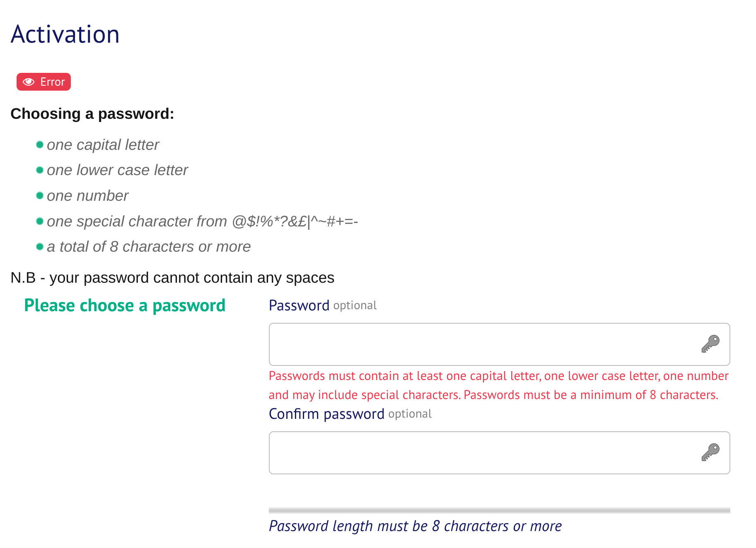Click the green bullet beside one lower case letter
Viewport: 756px width, 548px height.
tap(40, 170)
